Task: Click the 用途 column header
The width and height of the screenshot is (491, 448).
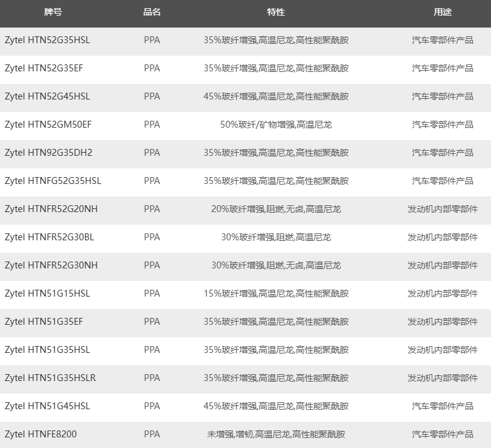Action: coord(442,13)
